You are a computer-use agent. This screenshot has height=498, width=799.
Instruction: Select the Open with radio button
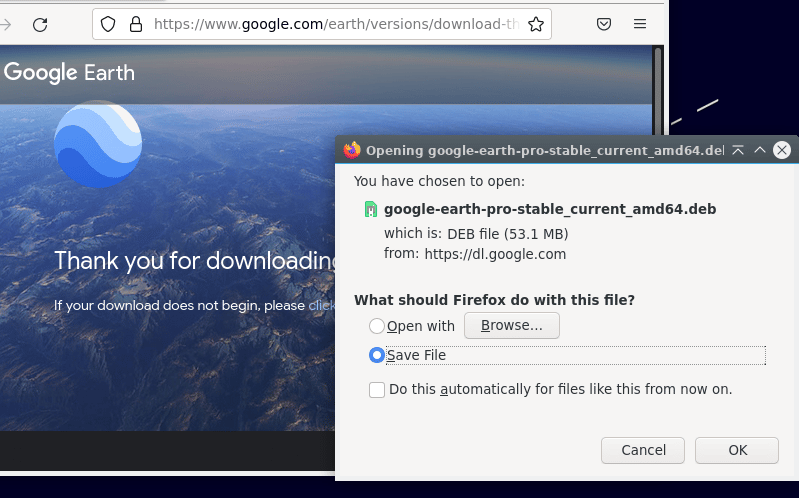pyautogui.click(x=377, y=326)
